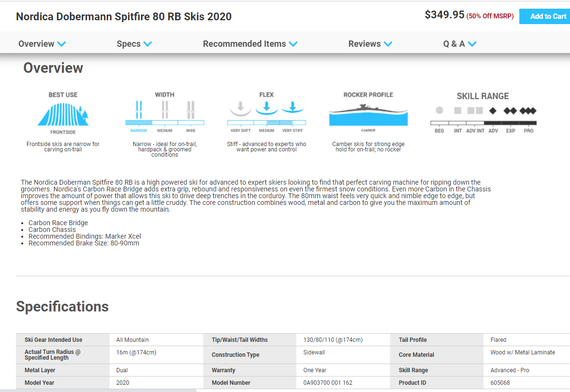Click the $349.95 price
570x392 pixels.
(x=445, y=14)
